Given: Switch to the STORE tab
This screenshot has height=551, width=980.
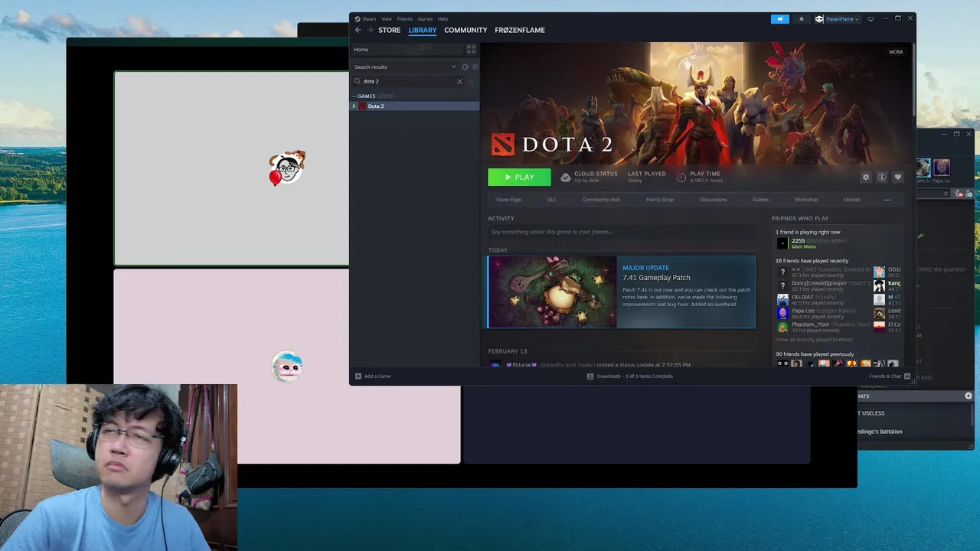Looking at the screenshot, I should 390,30.
